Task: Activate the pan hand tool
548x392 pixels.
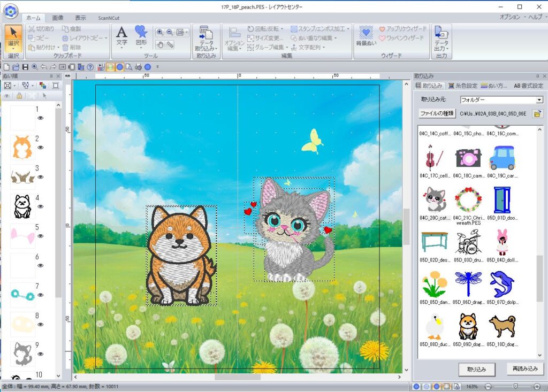Action: coord(160,45)
